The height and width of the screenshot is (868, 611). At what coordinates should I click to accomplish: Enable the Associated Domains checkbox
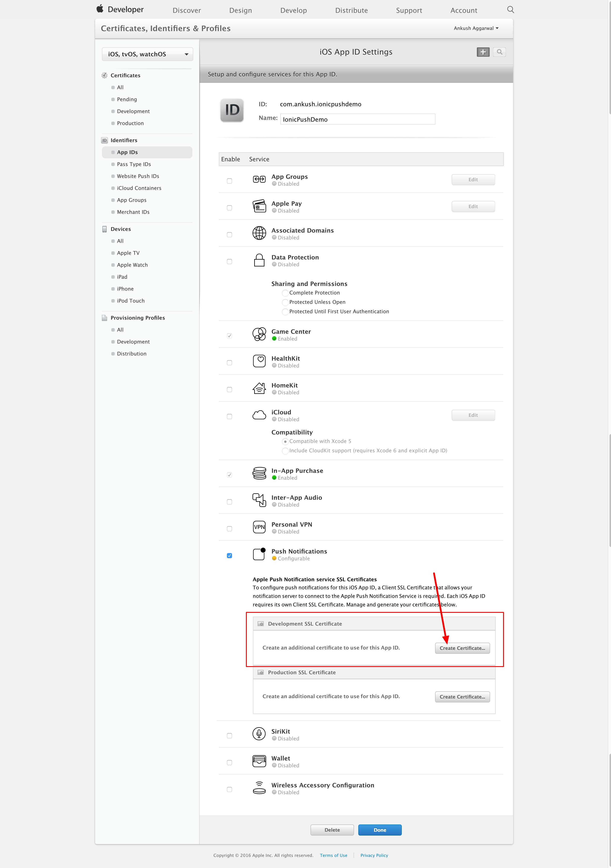pyautogui.click(x=229, y=235)
